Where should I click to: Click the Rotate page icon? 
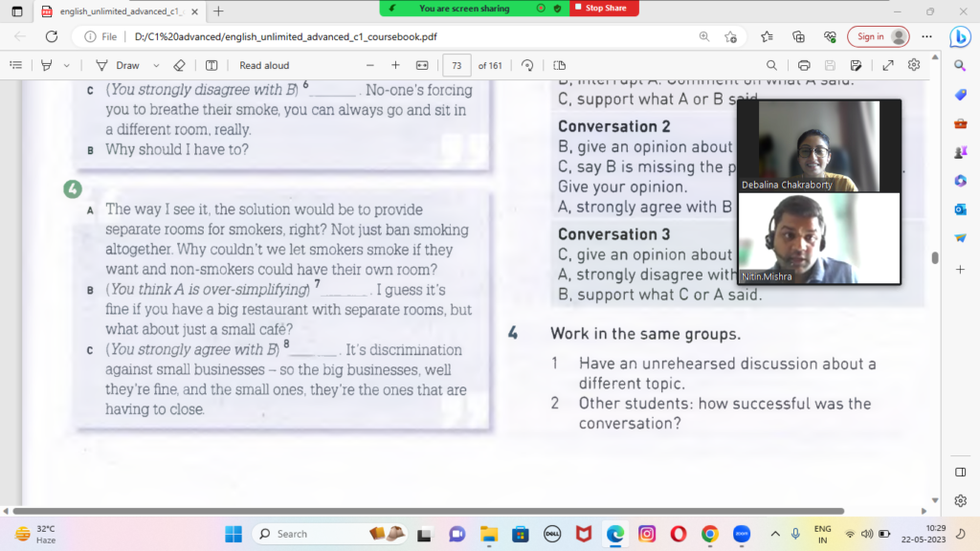point(527,65)
